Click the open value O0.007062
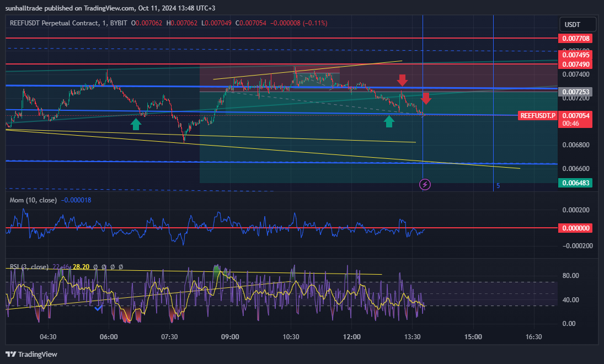Image resolution: width=604 pixels, height=364 pixels. point(147,23)
